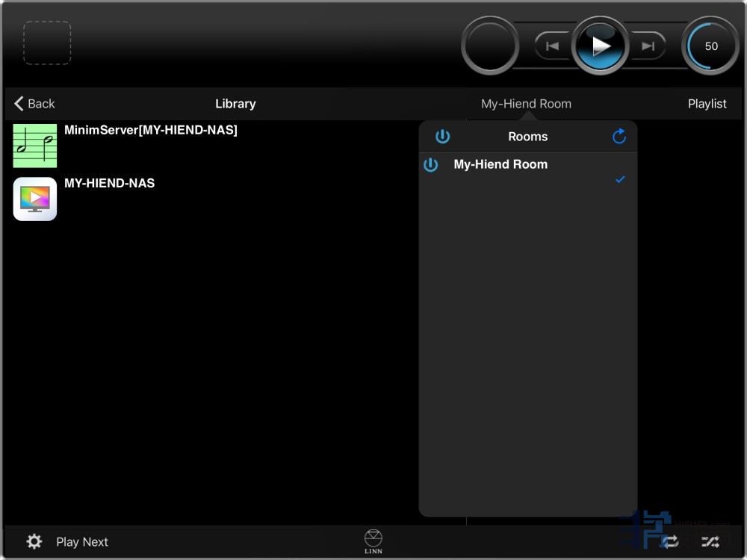The height and width of the screenshot is (560, 747).
Task: Toggle power for My-Hiend Room
Action: pos(431,165)
